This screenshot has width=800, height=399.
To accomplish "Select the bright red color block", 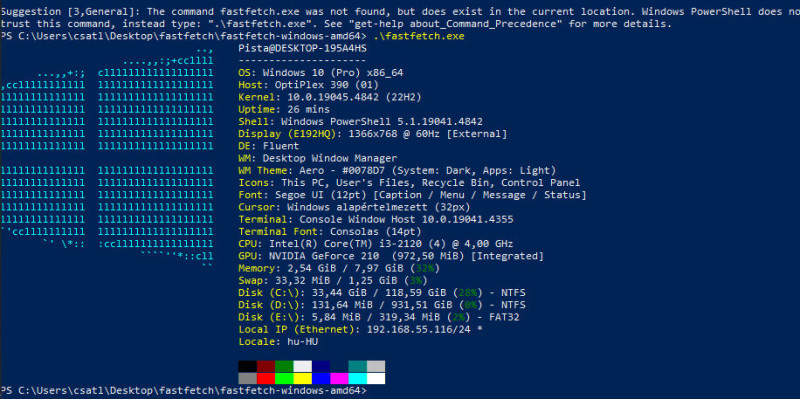I will tap(266, 378).
